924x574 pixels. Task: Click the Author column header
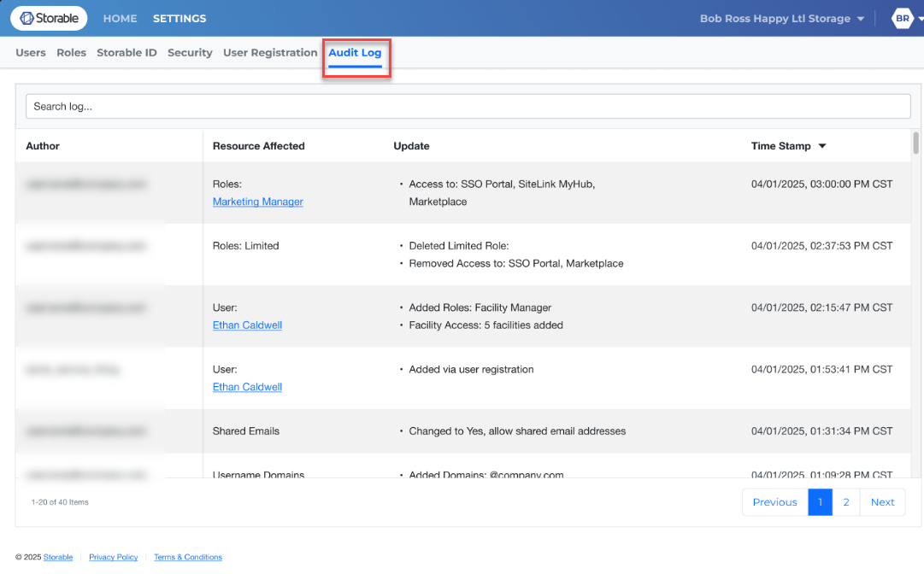coord(43,146)
